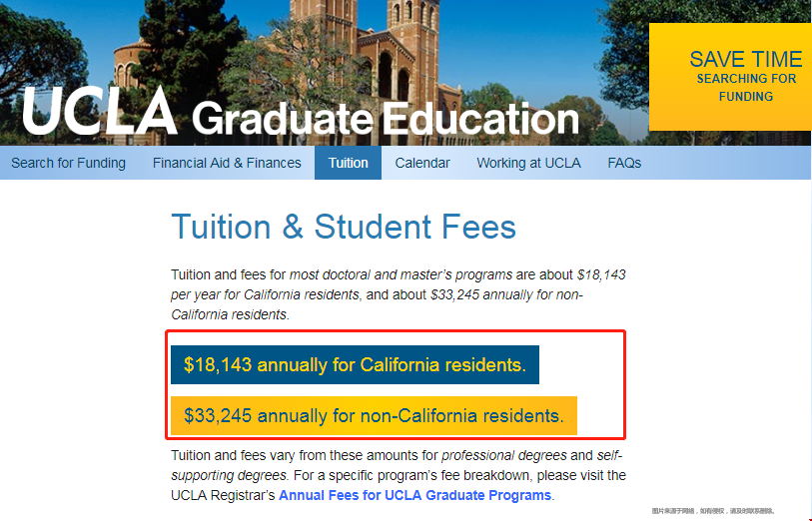Click the Graduate Education site title
Screen dimensions: 812x521
[386, 118]
